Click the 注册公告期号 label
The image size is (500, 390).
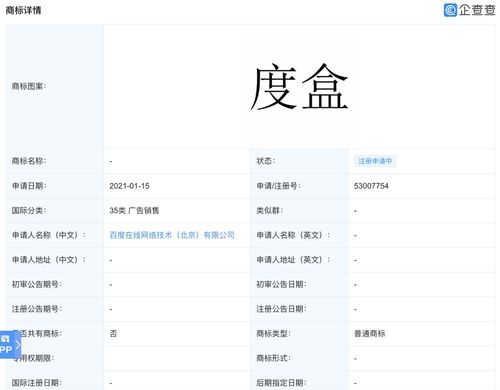(37, 309)
